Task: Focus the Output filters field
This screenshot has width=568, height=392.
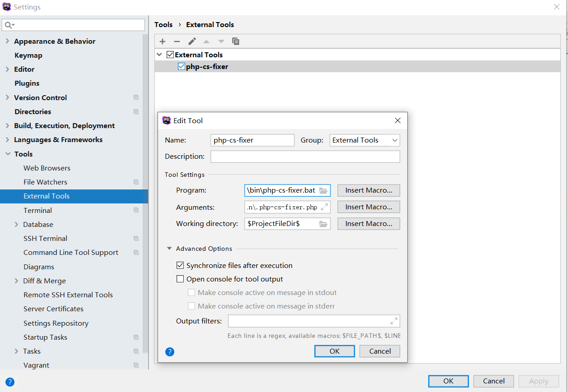Action: pyautogui.click(x=314, y=321)
